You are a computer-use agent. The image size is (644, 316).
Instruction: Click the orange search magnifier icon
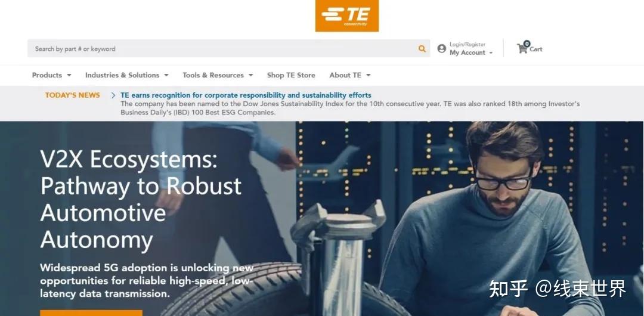click(422, 49)
